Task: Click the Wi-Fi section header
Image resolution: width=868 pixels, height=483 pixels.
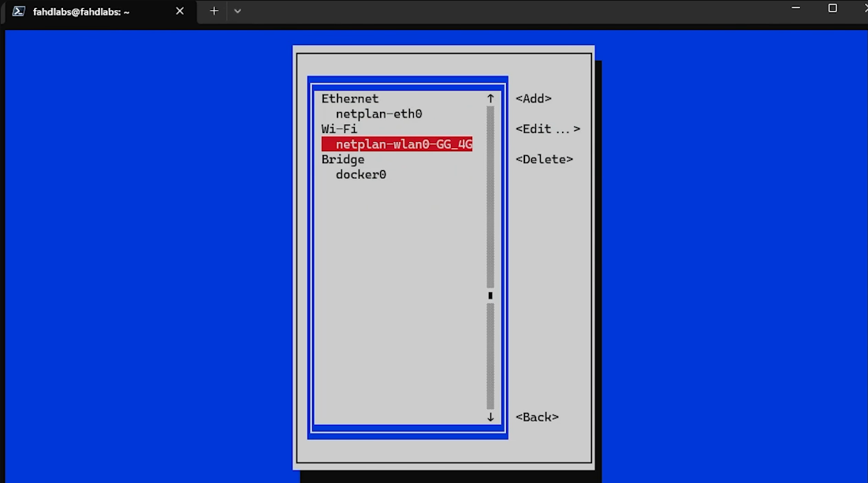Action: (339, 128)
